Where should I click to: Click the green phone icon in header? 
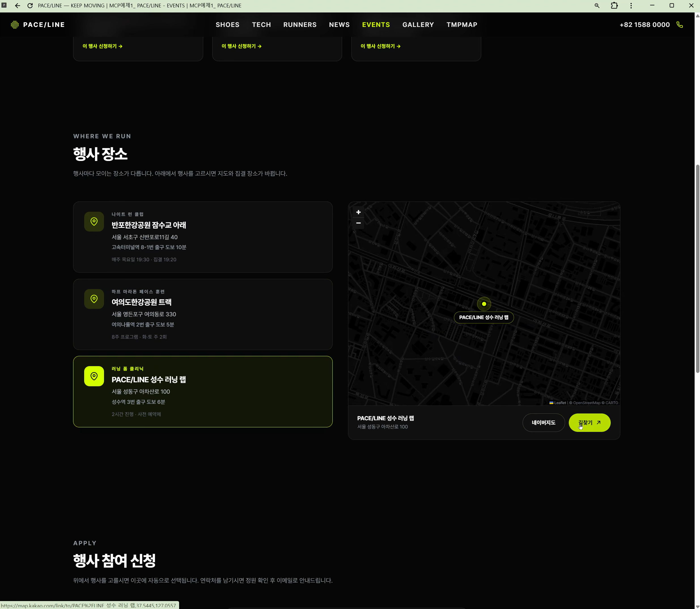(679, 24)
